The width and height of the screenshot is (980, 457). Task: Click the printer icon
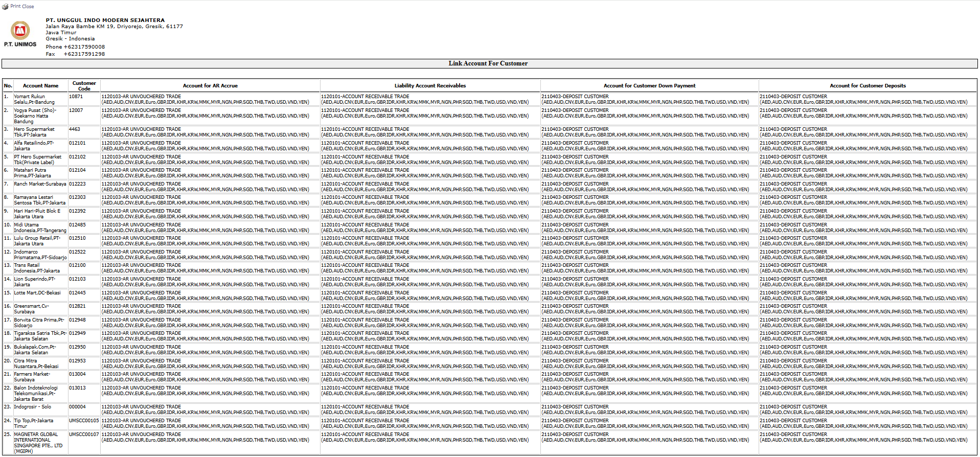tap(5, 7)
